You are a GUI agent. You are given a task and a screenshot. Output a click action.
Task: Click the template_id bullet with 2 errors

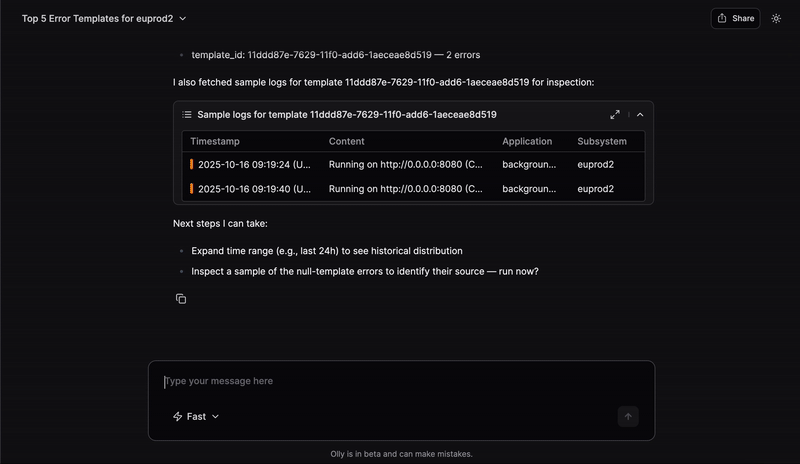pyautogui.click(x=336, y=55)
